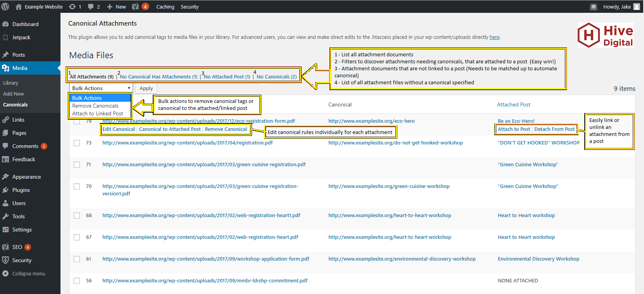Click Detach From Post link
Image resolution: width=644 pixels, height=294 pixels.
[x=554, y=129]
